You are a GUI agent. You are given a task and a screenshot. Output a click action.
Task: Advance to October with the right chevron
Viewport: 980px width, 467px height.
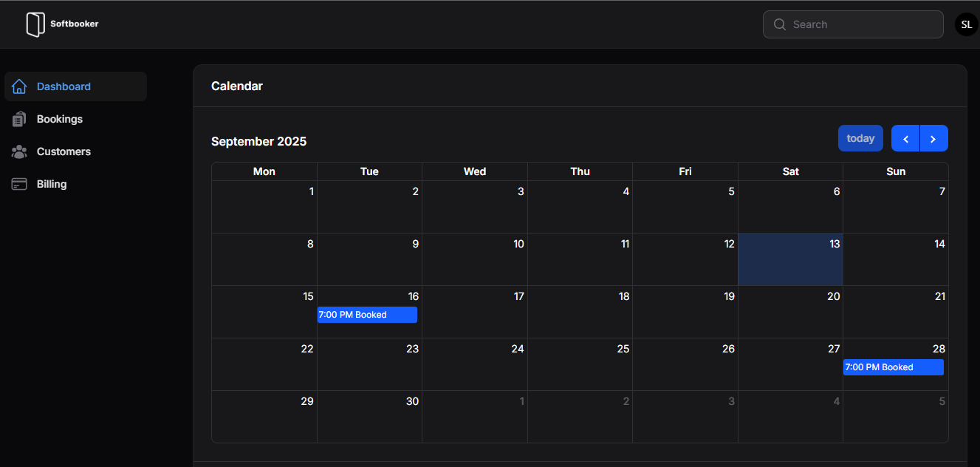tap(933, 138)
